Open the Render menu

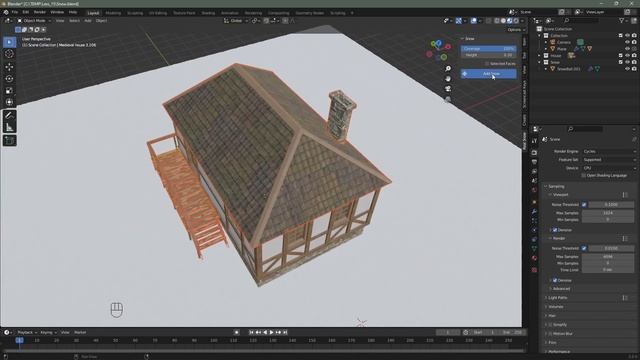coord(40,12)
